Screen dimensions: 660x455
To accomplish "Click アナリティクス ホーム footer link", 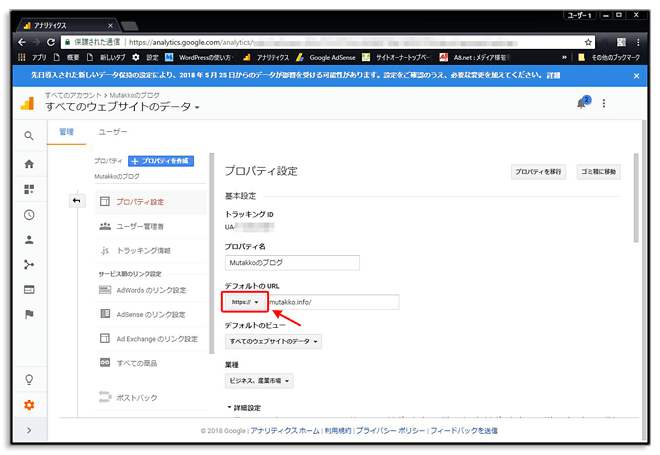I will coord(285,431).
